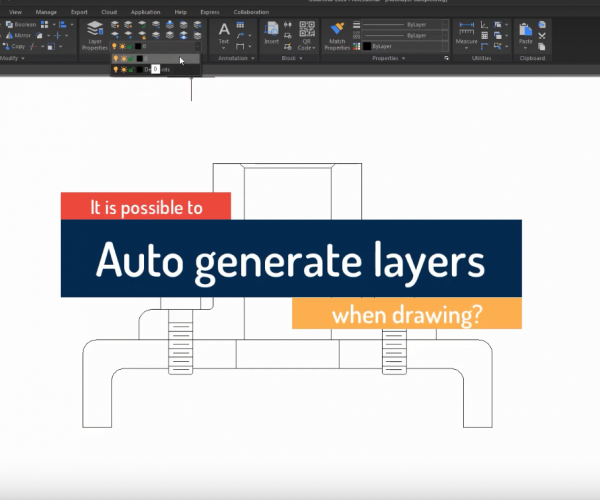This screenshot has width=600, height=500.
Task: Open the Help tab
Action: point(181,12)
